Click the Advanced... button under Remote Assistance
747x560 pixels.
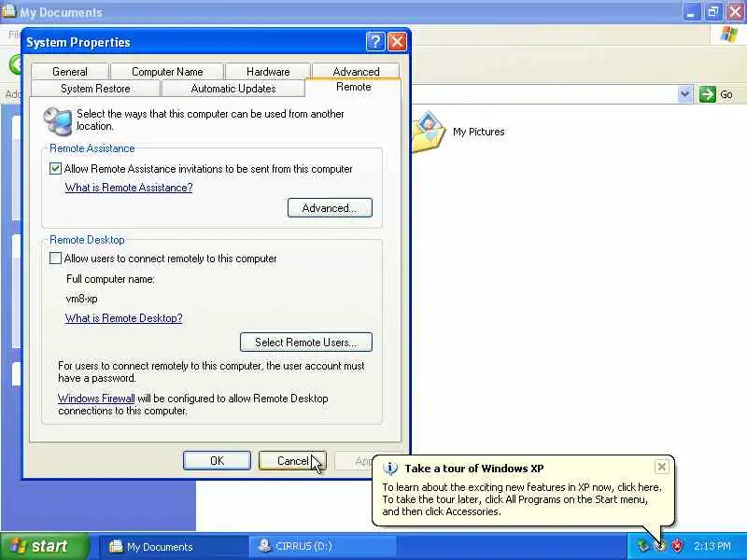coord(330,208)
